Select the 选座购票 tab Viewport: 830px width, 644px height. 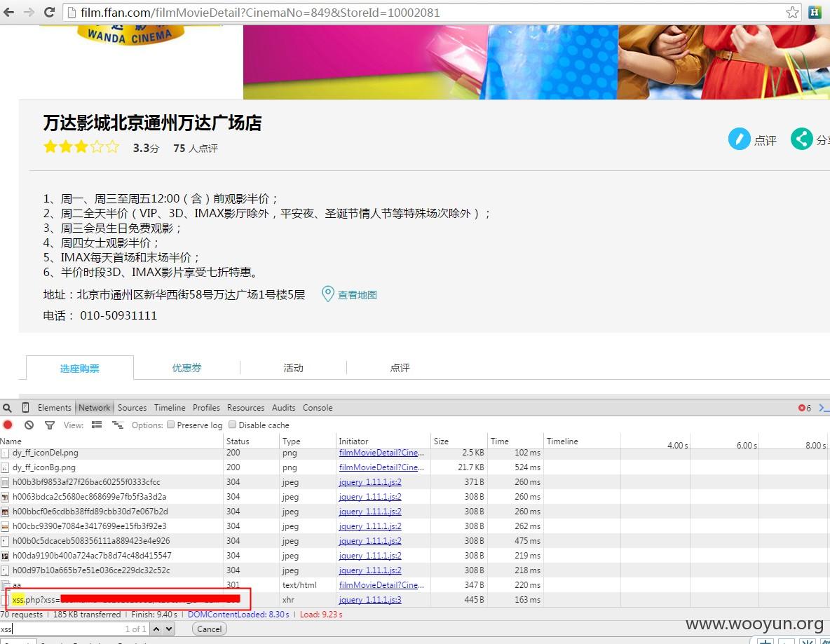79,369
